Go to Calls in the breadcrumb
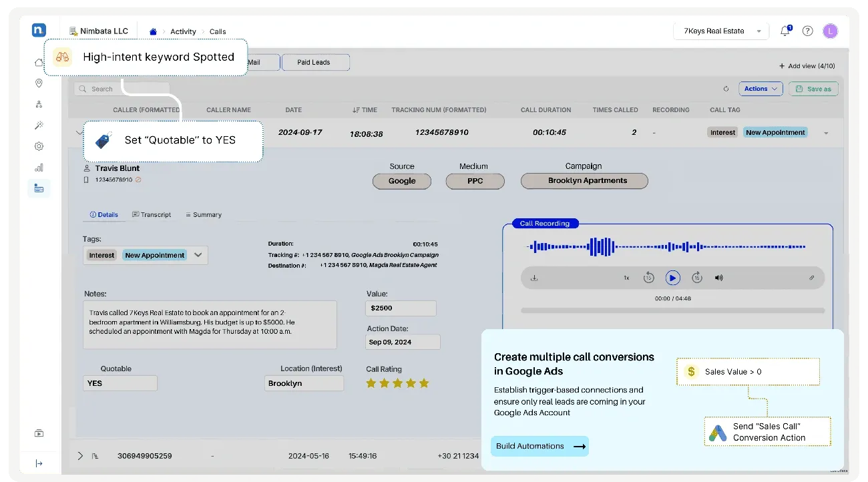Image resolution: width=868 pixels, height=482 pixels. pyautogui.click(x=218, y=31)
